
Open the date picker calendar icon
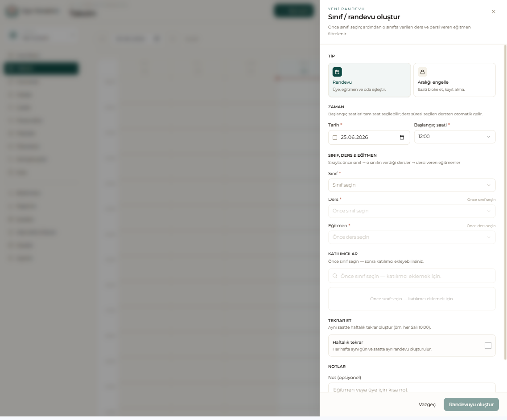tap(402, 137)
